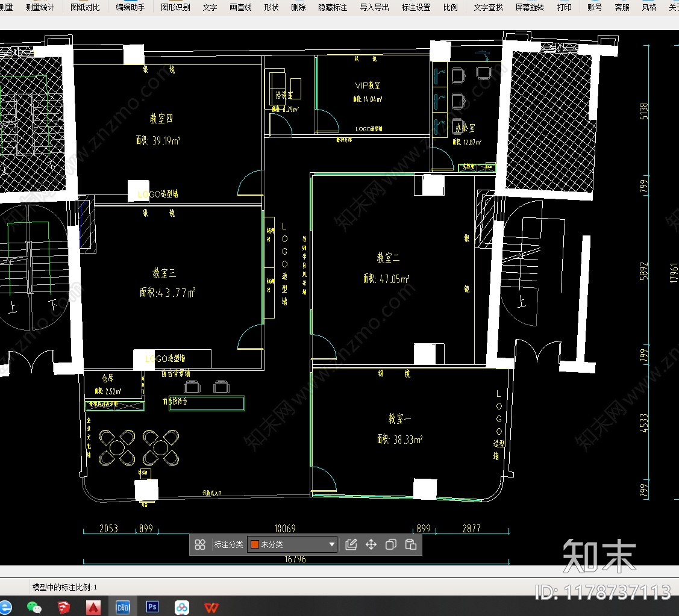Open 图纸对比 drawing compare

click(85, 7)
